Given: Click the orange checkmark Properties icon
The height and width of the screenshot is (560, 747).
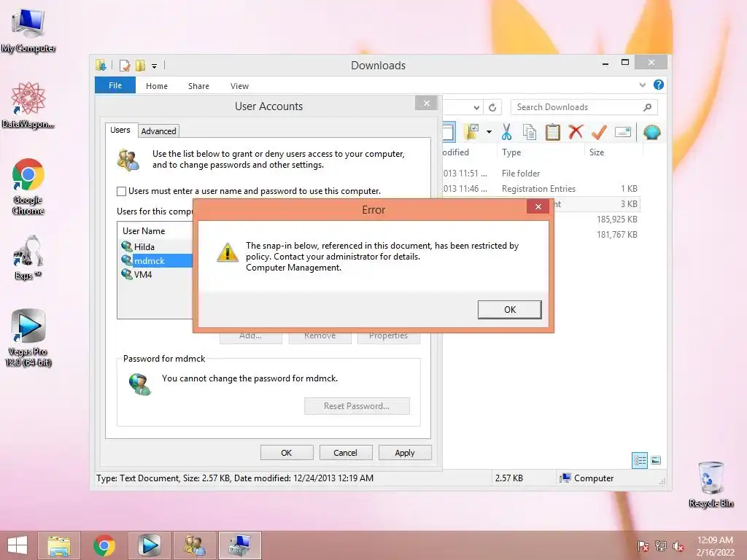Looking at the screenshot, I should [599, 132].
